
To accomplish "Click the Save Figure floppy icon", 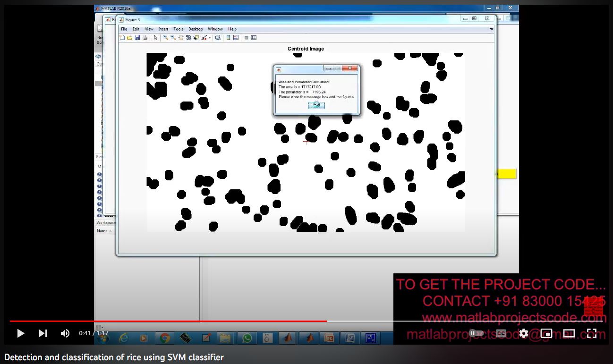I will tap(137, 38).
